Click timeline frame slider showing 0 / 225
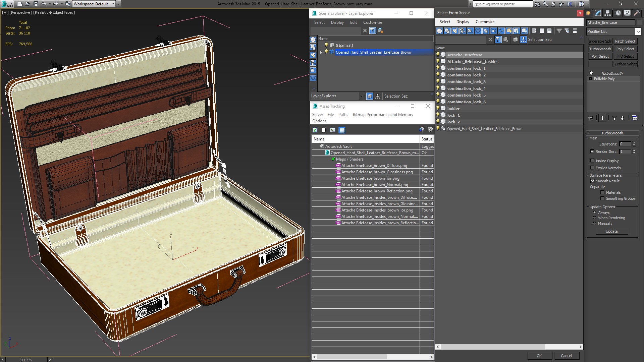This screenshot has height=362, width=644. (26, 360)
